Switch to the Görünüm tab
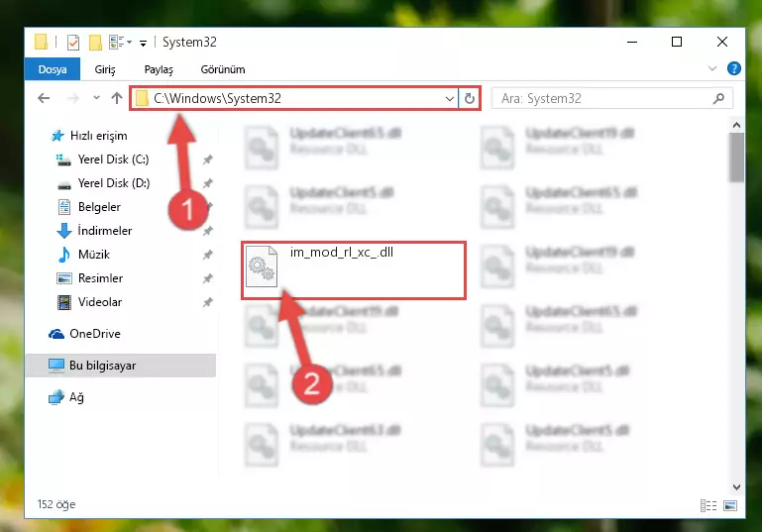Screen dimensions: 762x532 (x=223, y=69)
